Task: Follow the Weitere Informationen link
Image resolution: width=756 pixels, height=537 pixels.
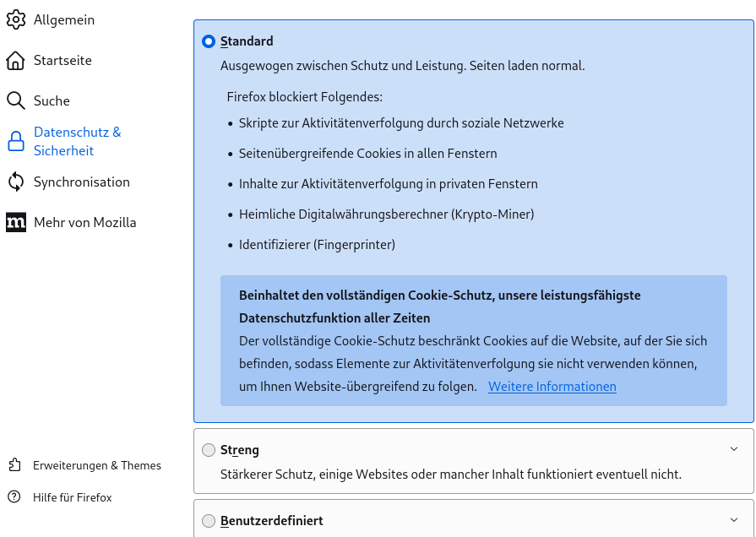Action: point(552,387)
